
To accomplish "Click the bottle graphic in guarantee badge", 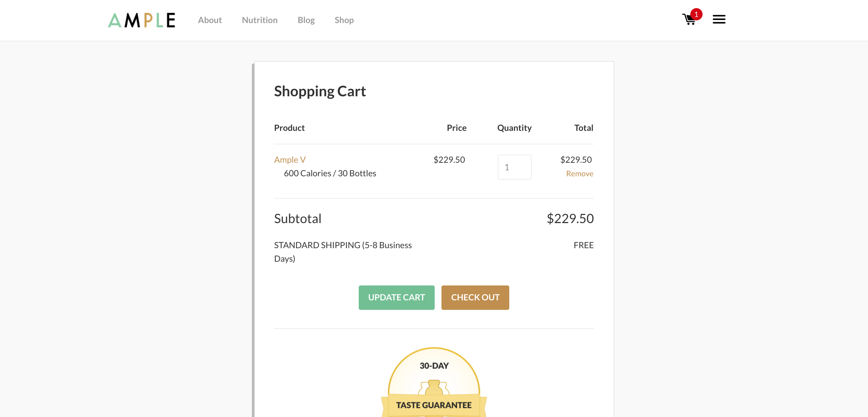I will (x=434, y=388).
